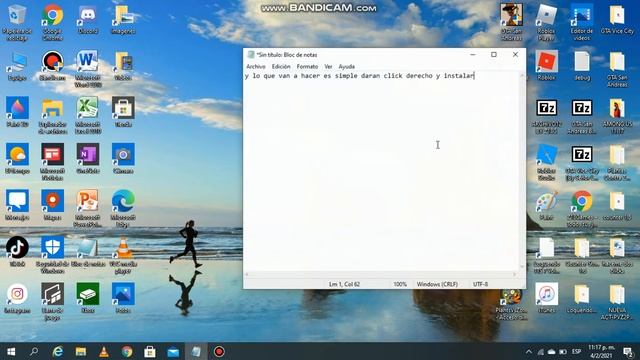Open taskbar search magnifier

(34, 351)
